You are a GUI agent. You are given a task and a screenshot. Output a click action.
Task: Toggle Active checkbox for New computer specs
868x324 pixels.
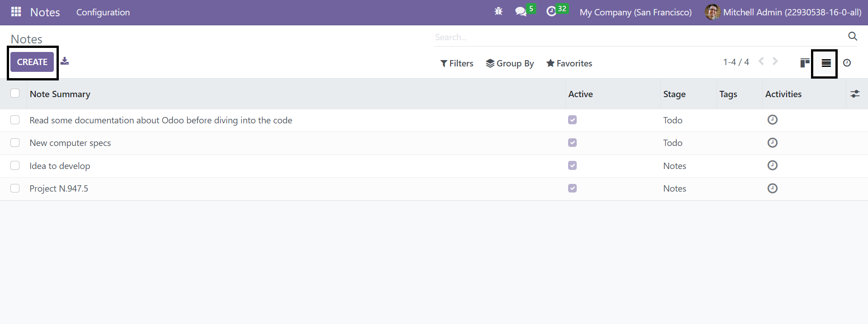[573, 143]
